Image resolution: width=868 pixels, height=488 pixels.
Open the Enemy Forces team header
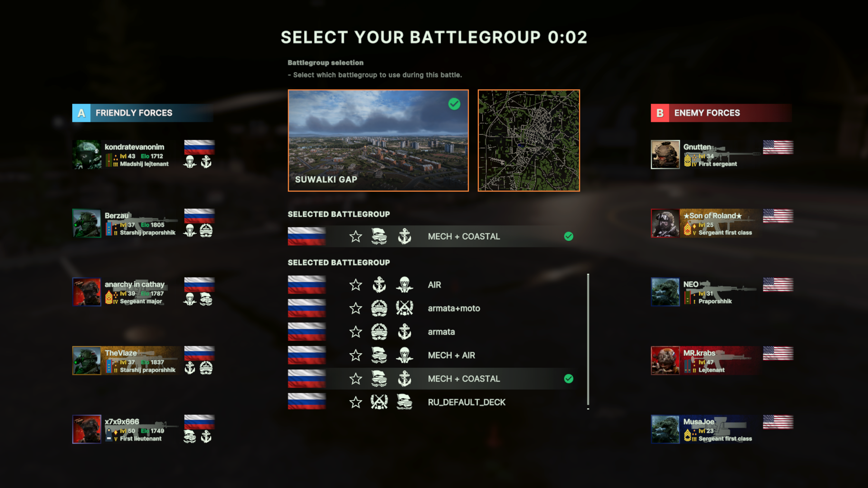coord(722,113)
